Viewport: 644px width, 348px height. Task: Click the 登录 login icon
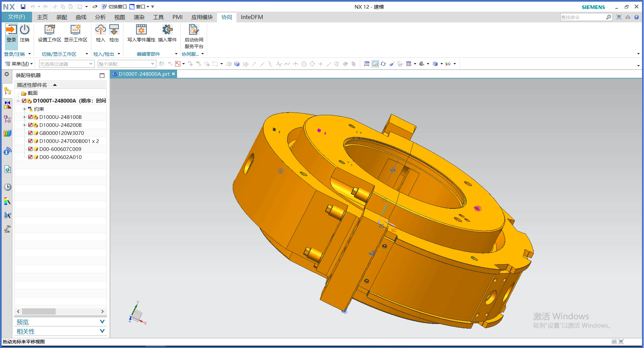coord(11,33)
